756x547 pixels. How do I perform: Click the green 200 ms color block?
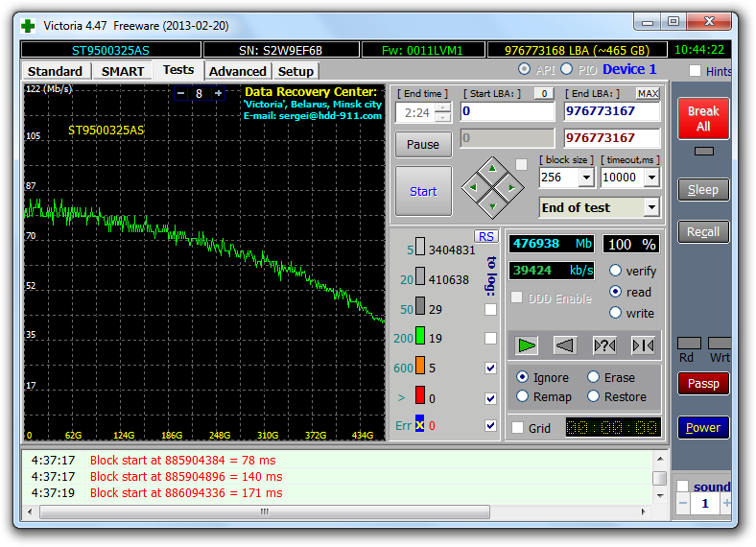(420, 338)
